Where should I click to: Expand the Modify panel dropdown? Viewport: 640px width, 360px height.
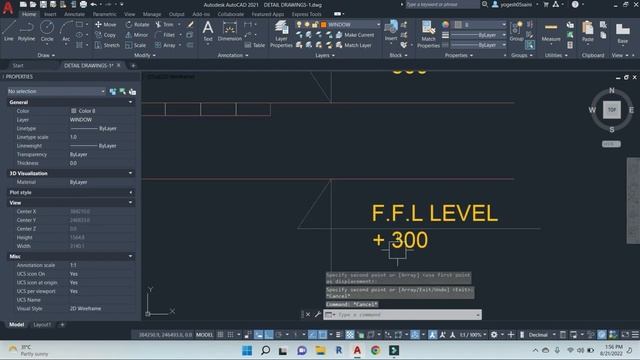click(x=144, y=55)
